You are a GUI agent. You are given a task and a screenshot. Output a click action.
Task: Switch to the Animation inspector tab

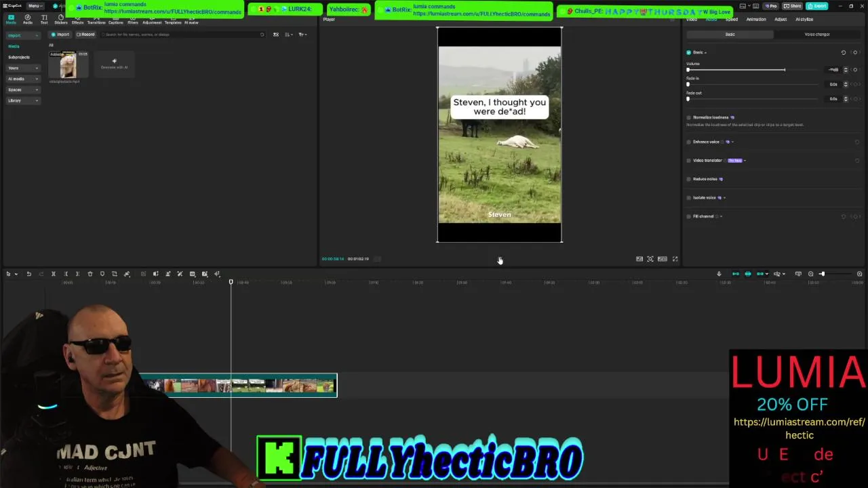pyautogui.click(x=756, y=19)
